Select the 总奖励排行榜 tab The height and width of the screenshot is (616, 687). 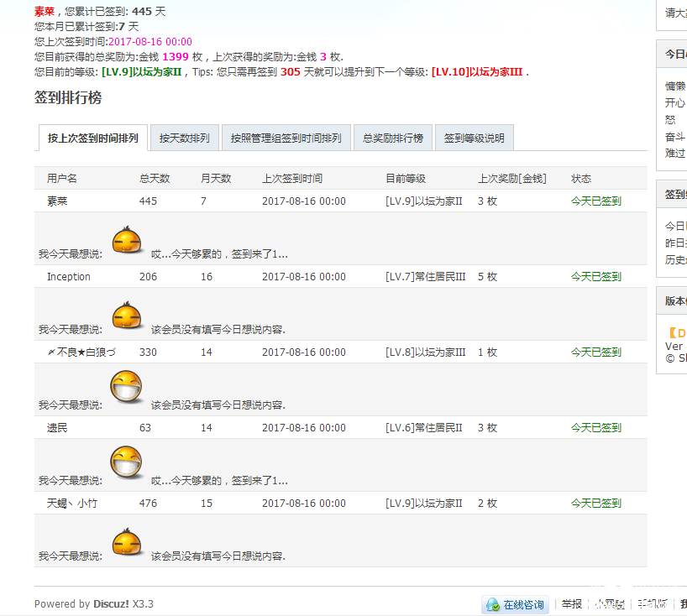point(392,138)
